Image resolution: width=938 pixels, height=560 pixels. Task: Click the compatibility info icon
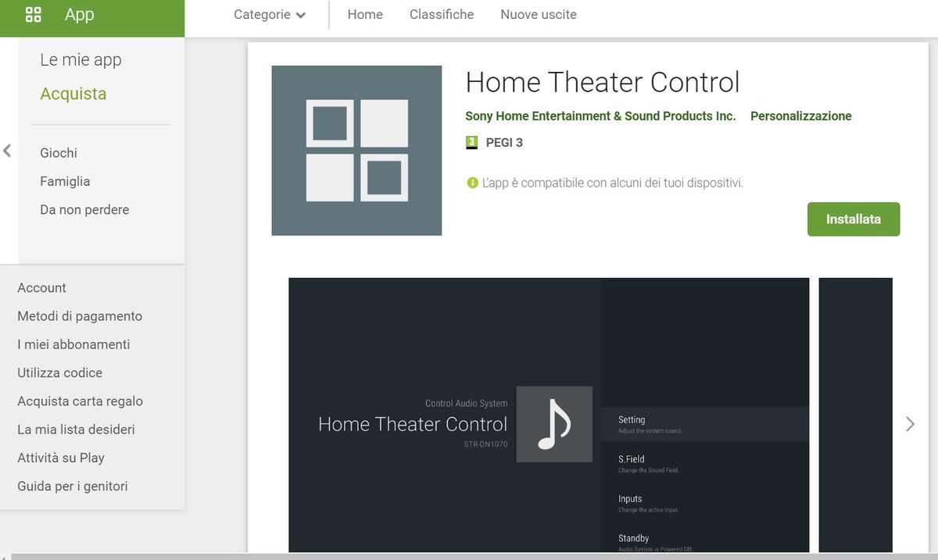[472, 183]
